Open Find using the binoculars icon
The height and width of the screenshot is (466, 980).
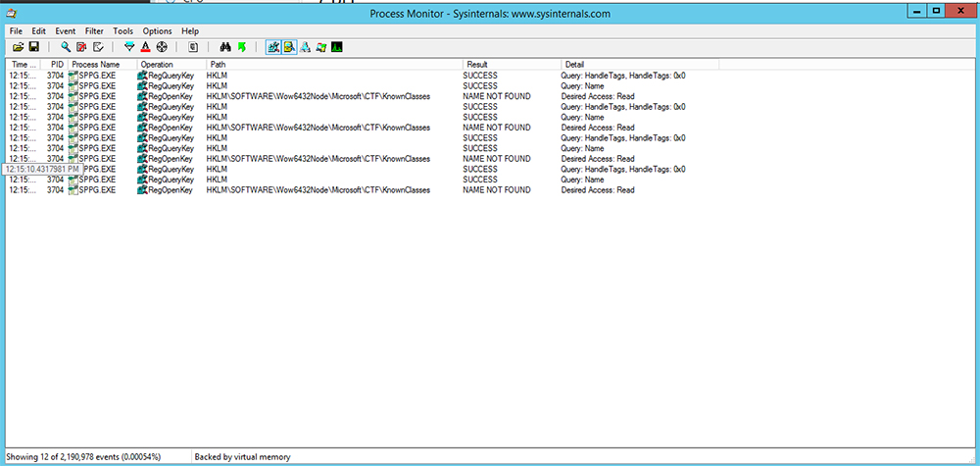point(225,47)
